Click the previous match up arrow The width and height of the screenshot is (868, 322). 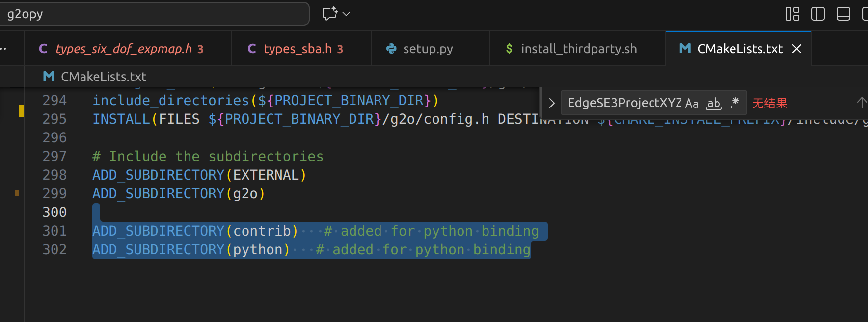pos(861,103)
